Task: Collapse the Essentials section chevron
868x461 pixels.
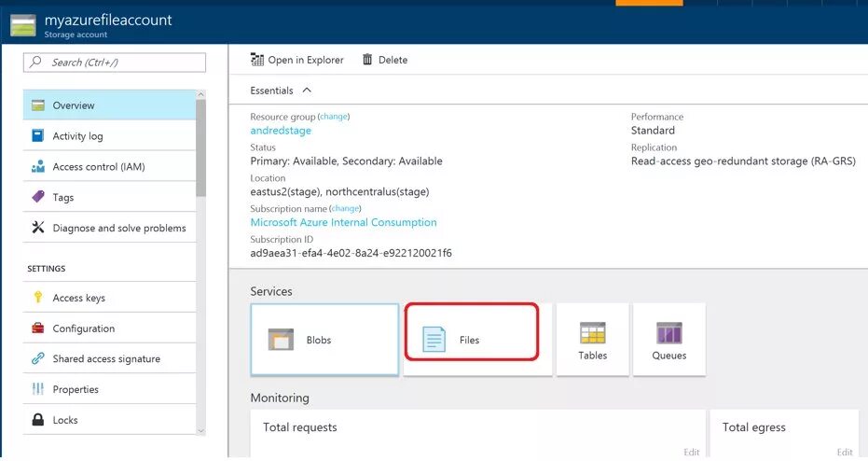Action: click(x=307, y=91)
